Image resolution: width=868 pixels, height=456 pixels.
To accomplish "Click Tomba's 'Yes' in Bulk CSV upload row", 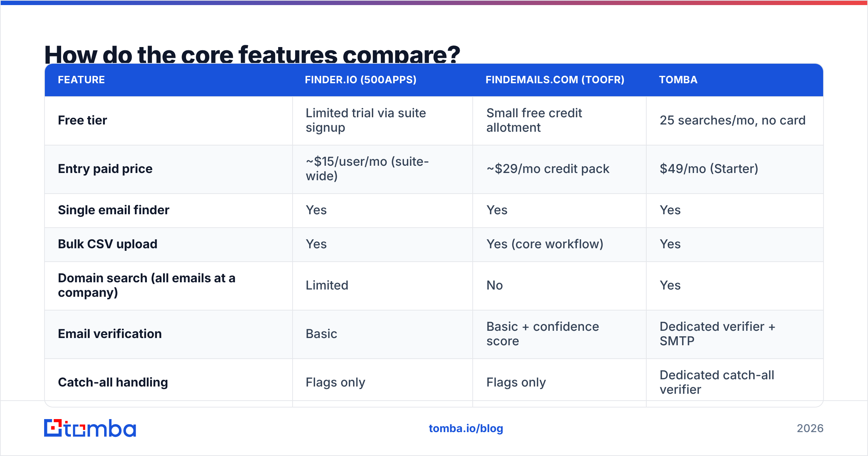I will pos(670,244).
